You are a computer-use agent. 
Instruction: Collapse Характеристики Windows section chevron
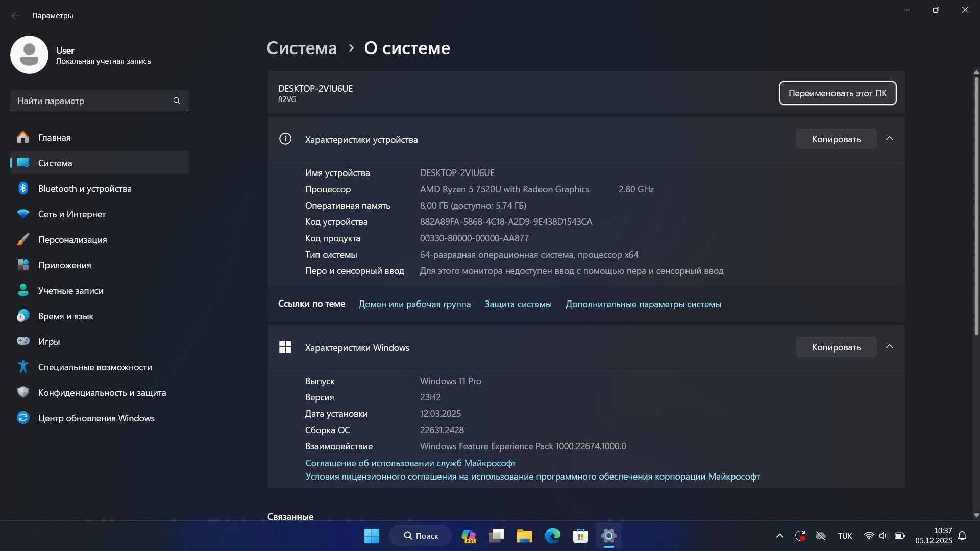[x=890, y=347]
